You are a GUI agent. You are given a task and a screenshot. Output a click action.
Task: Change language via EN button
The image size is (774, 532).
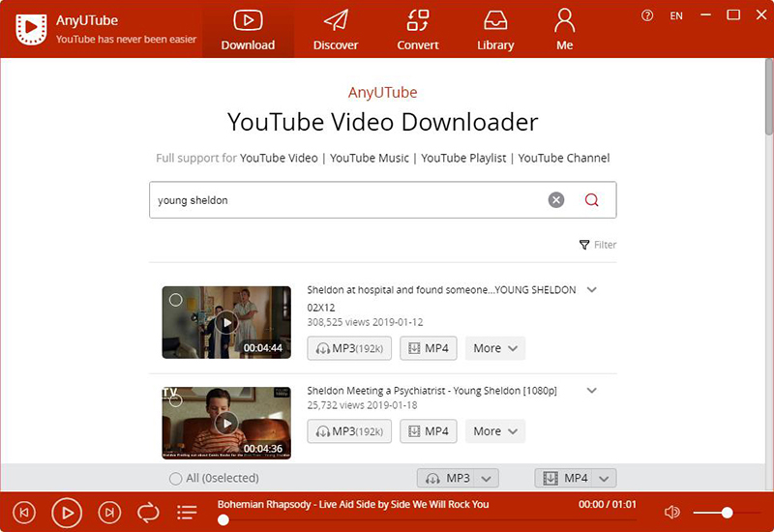click(x=676, y=15)
